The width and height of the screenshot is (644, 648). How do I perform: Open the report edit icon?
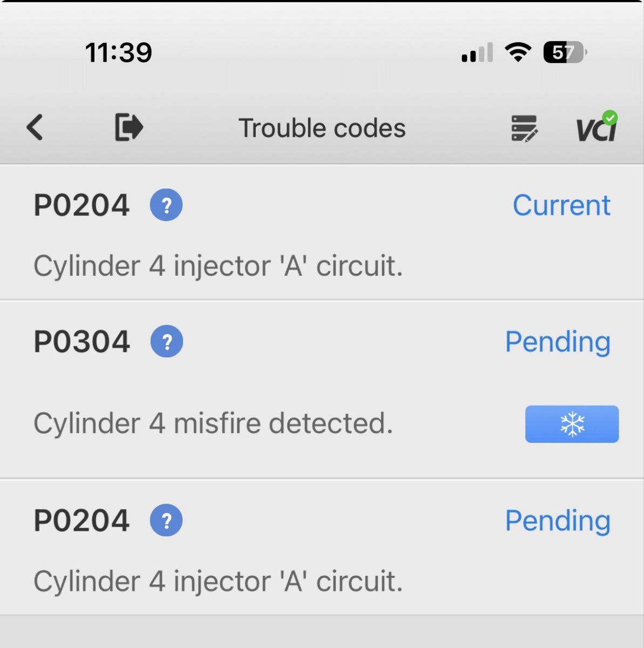524,129
